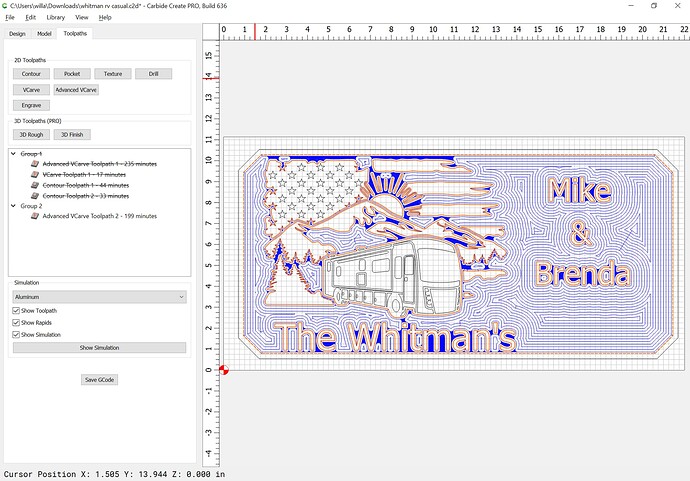Create a Pocket toolpath
This screenshot has height=481, width=690.
[72, 74]
